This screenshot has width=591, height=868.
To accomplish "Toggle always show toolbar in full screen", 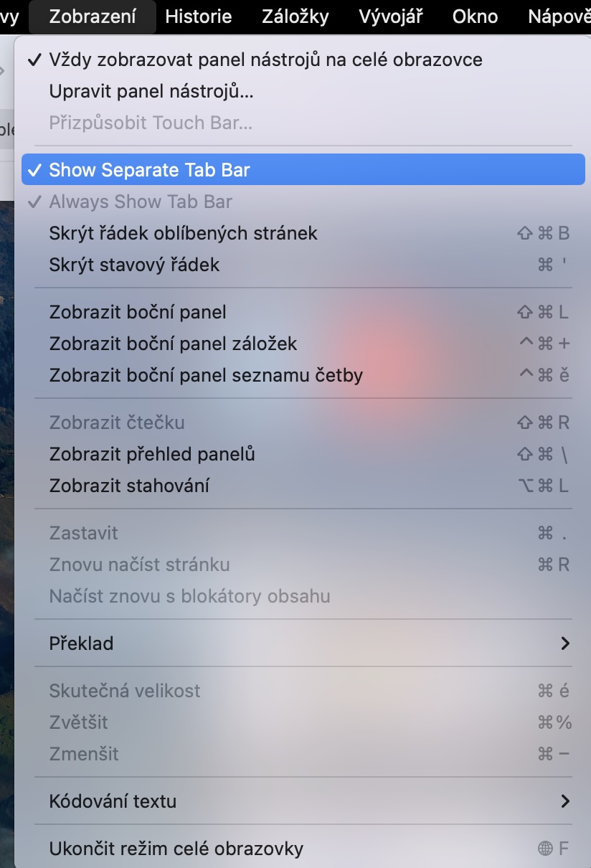I will tap(265, 60).
